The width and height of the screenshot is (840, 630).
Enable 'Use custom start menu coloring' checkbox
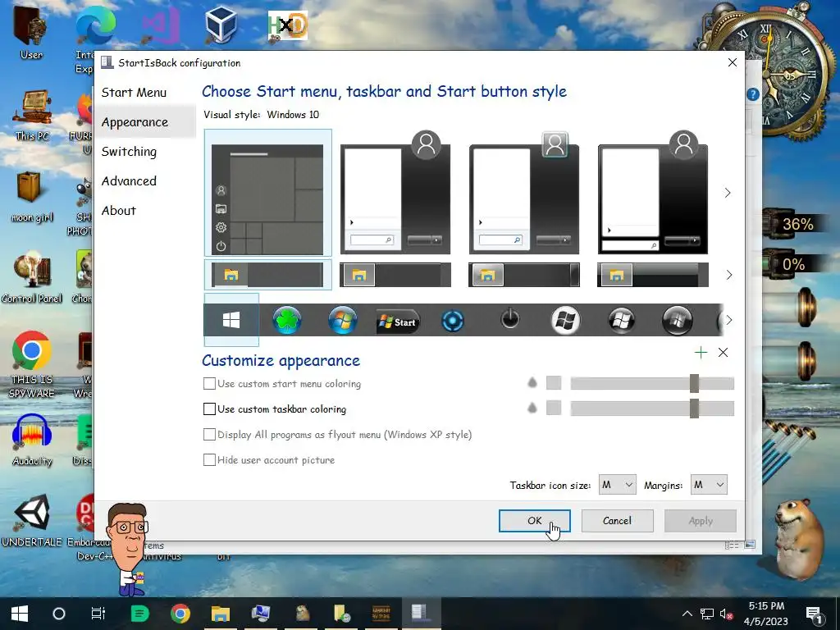pyautogui.click(x=209, y=384)
